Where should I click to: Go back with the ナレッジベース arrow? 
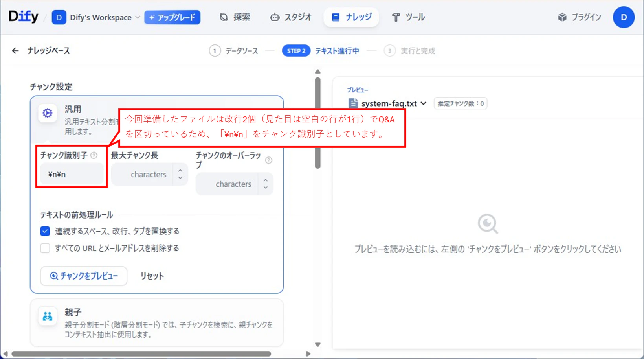[15, 51]
